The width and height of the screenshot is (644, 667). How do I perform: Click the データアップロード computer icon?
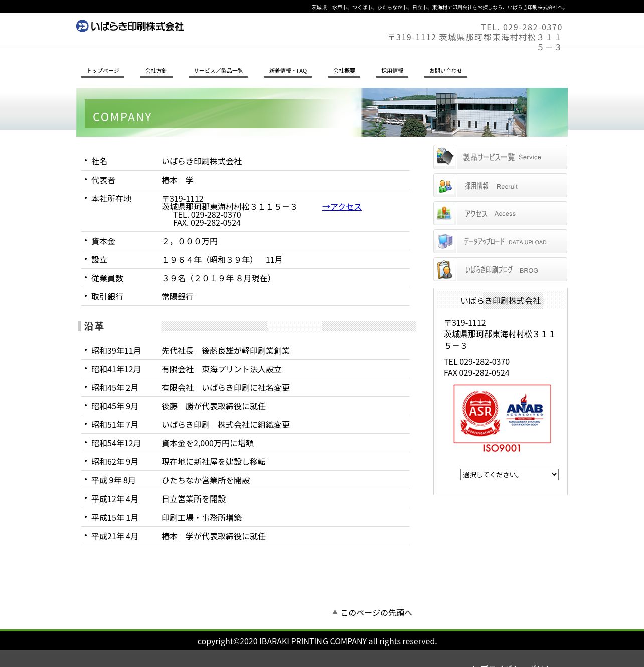[445, 241]
